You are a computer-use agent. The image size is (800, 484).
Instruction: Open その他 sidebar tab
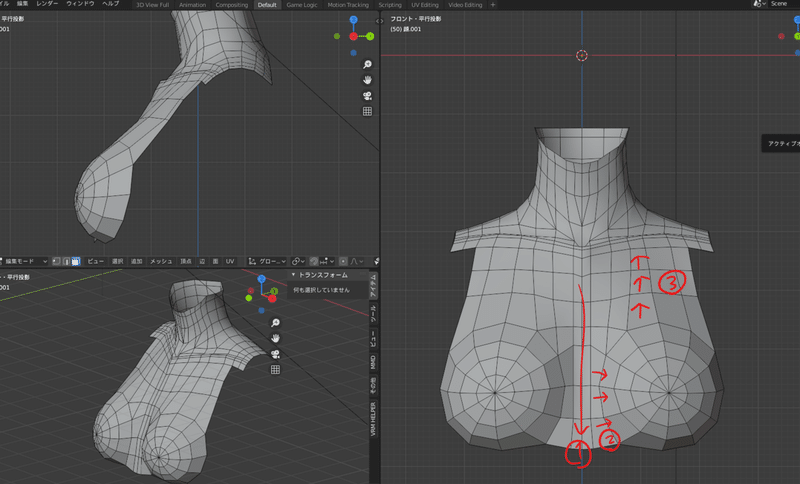373,386
